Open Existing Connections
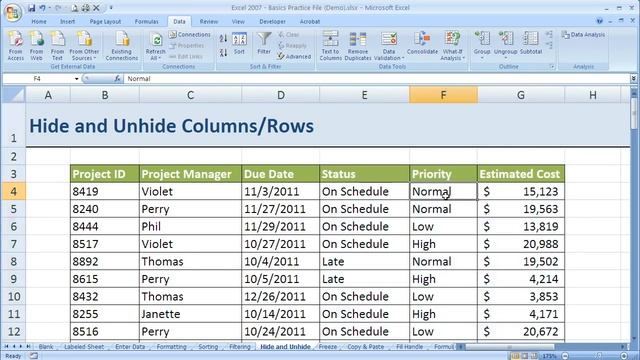The width and height of the screenshot is (640, 360). pos(122,46)
